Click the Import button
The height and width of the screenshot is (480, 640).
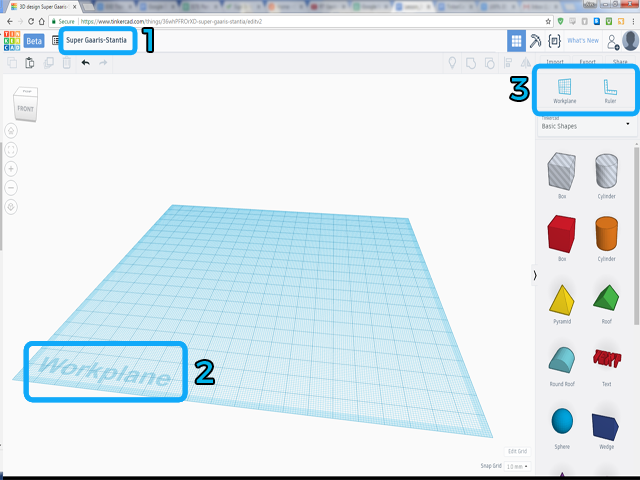pos(555,62)
